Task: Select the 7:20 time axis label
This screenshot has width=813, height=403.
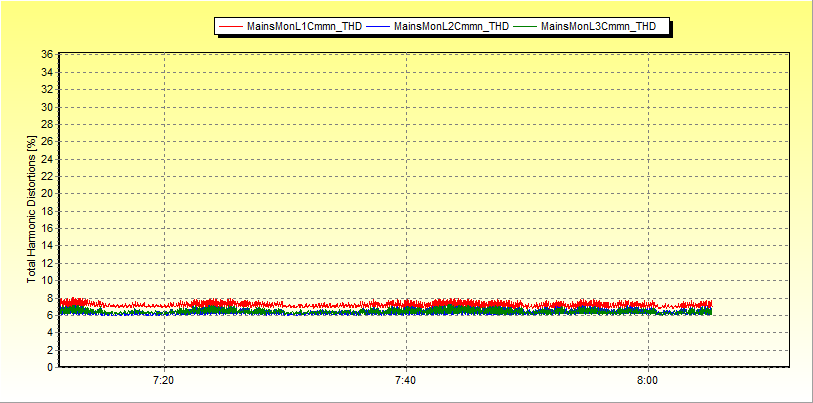Action: coord(164,381)
